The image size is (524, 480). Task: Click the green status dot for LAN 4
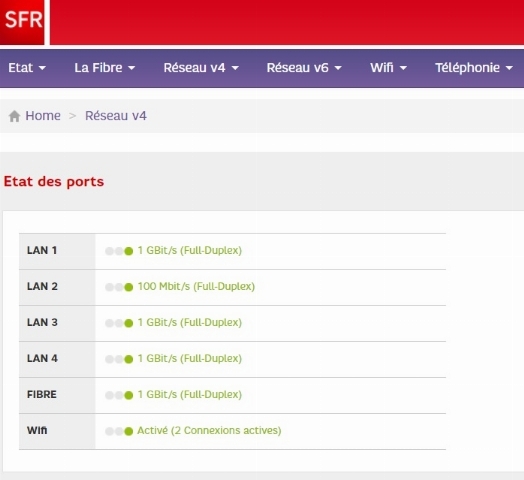click(x=129, y=359)
